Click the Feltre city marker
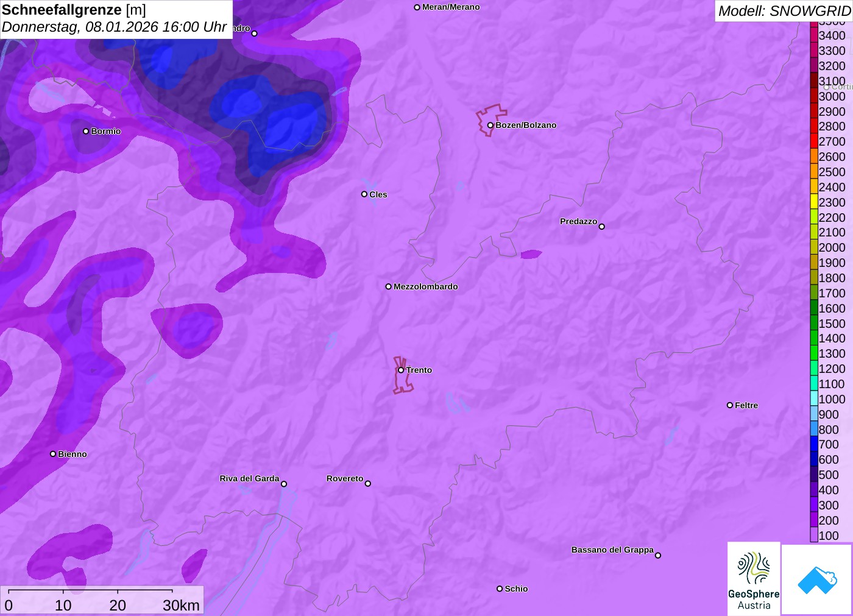This screenshot has width=853, height=616. [x=730, y=405]
